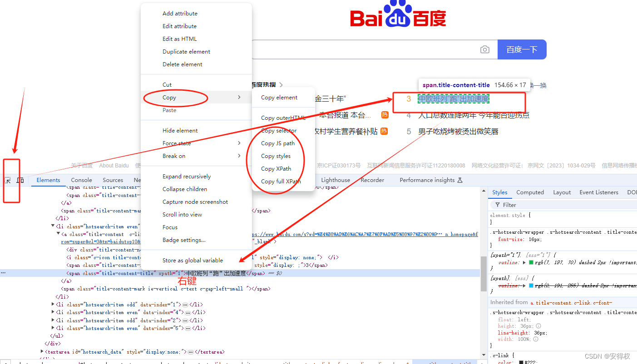The image size is (637, 364).
Task: Click the 关于百度 footer link
Action: tap(82, 166)
